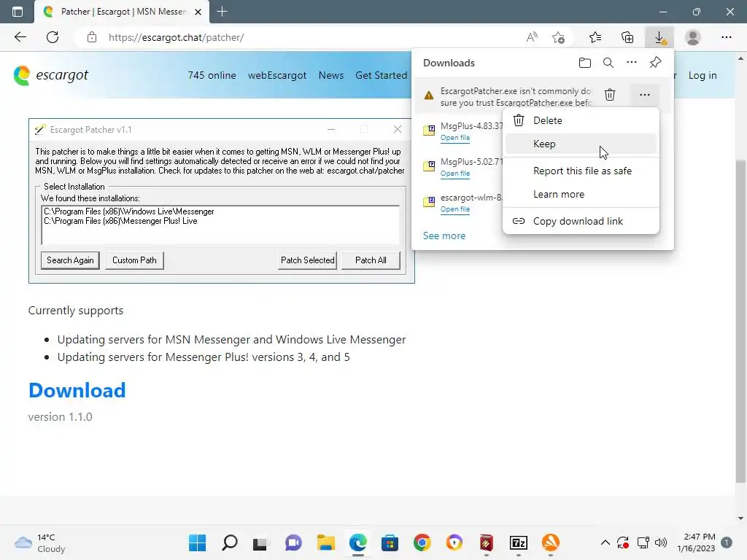Click the MsgPlus-4.83 file name

coord(472,126)
